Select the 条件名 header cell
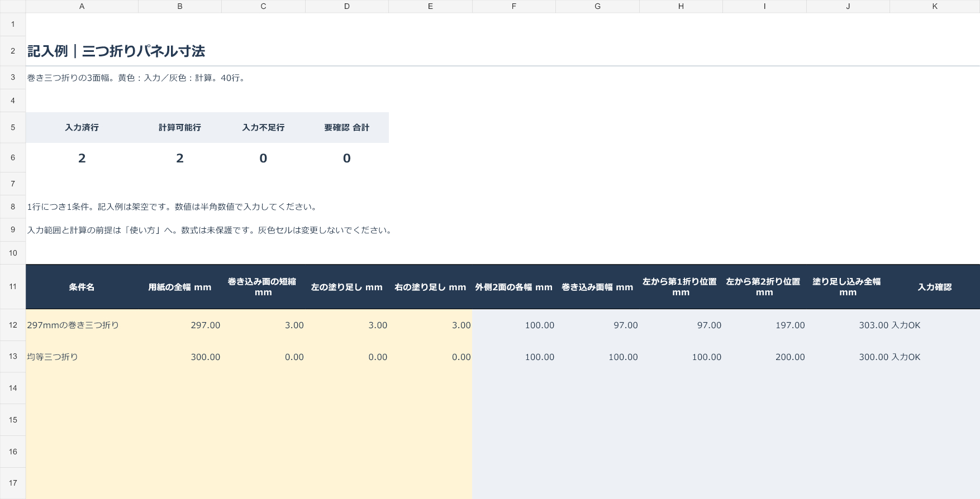 (x=82, y=287)
